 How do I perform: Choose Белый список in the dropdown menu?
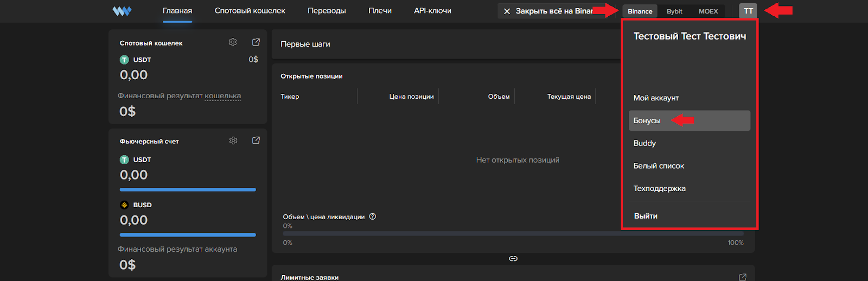pyautogui.click(x=659, y=166)
